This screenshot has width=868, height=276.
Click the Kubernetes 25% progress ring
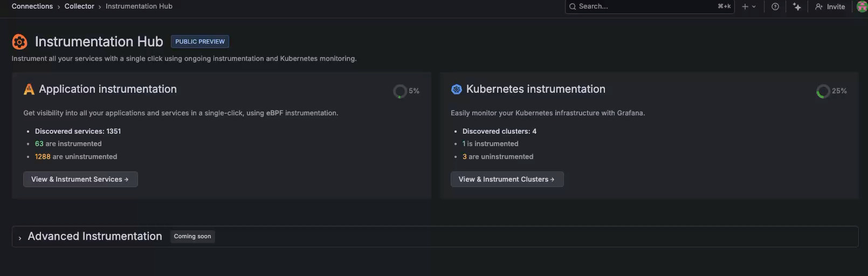(x=823, y=91)
